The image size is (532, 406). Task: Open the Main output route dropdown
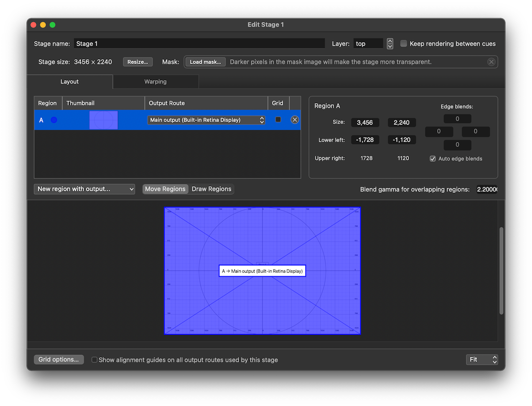(206, 119)
